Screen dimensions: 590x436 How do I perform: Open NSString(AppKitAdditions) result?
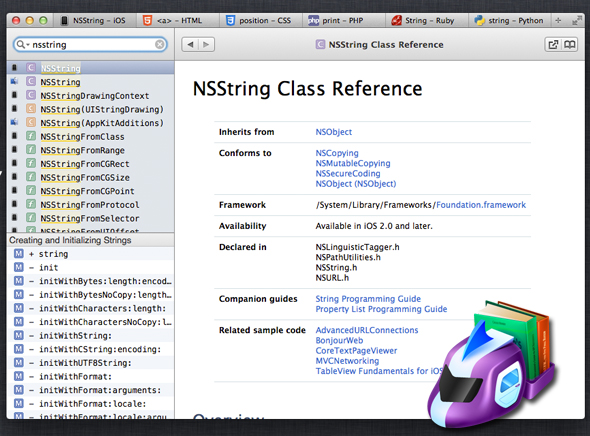(x=90, y=123)
